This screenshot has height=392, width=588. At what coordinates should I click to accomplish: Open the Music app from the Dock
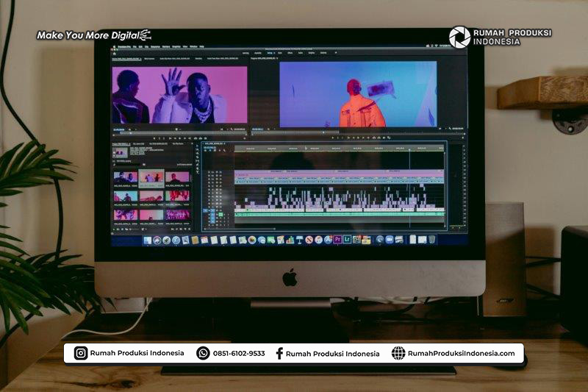(318, 240)
